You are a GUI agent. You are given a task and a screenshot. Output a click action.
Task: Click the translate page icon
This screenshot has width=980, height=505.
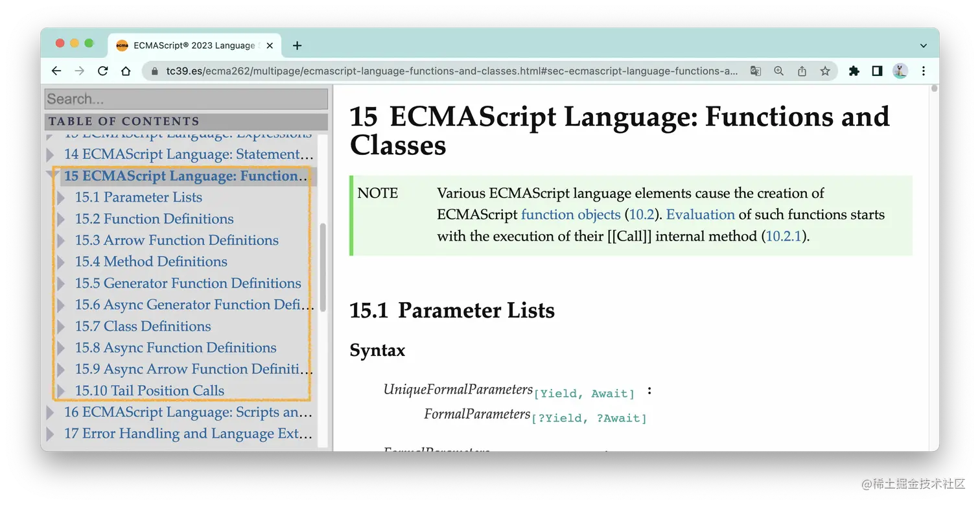pyautogui.click(x=756, y=71)
